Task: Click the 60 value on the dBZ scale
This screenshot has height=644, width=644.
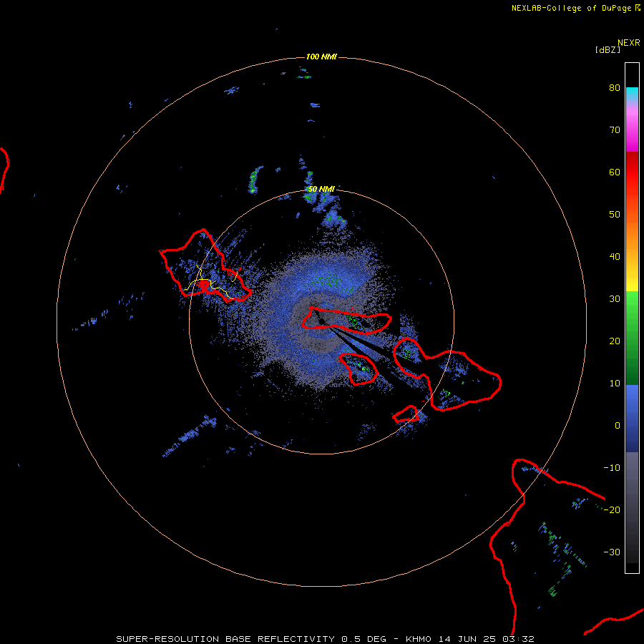Action: coord(615,172)
